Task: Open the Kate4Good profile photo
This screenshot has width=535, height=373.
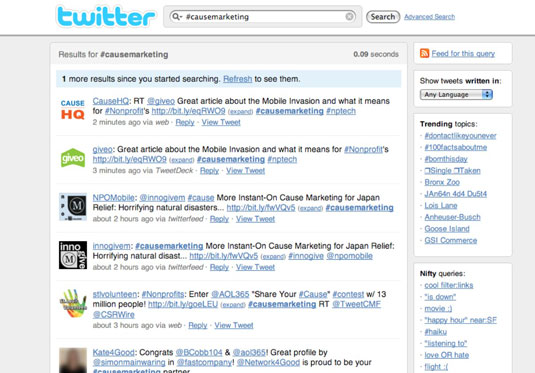Action: [73, 360]
